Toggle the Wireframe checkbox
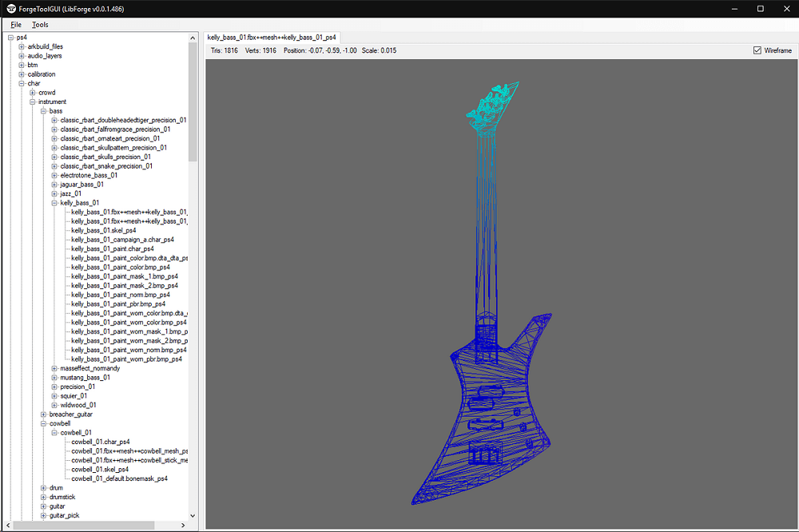Viewport: 799px width, 532px height. coord(757,50)
